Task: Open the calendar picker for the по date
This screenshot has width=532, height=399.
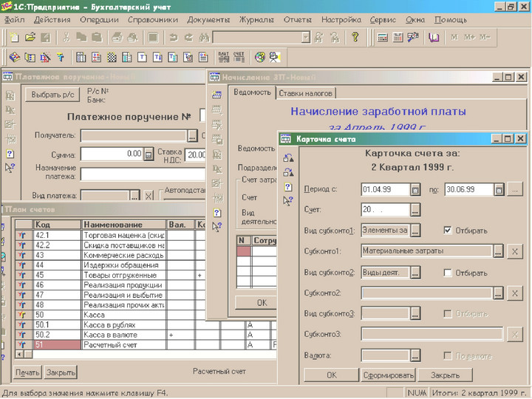Action: (x=499, y=189)
